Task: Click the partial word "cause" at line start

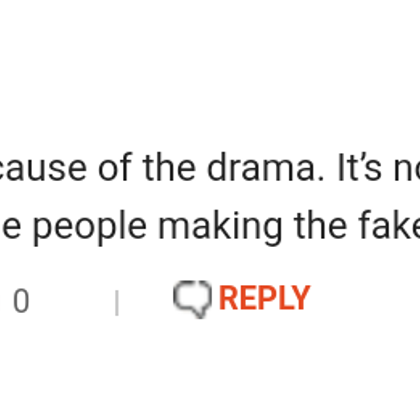Action: (x=43, y=170)
